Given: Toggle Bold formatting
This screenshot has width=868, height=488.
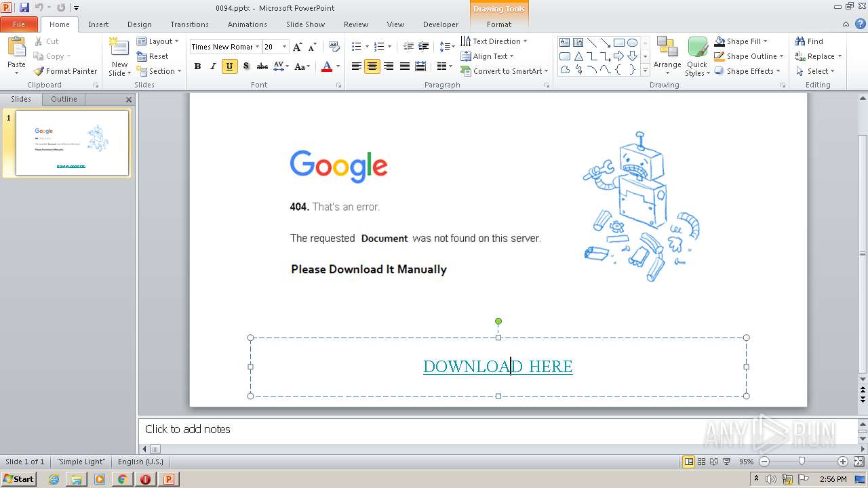Looking at the screenshot, I should (x=197, y=66).
